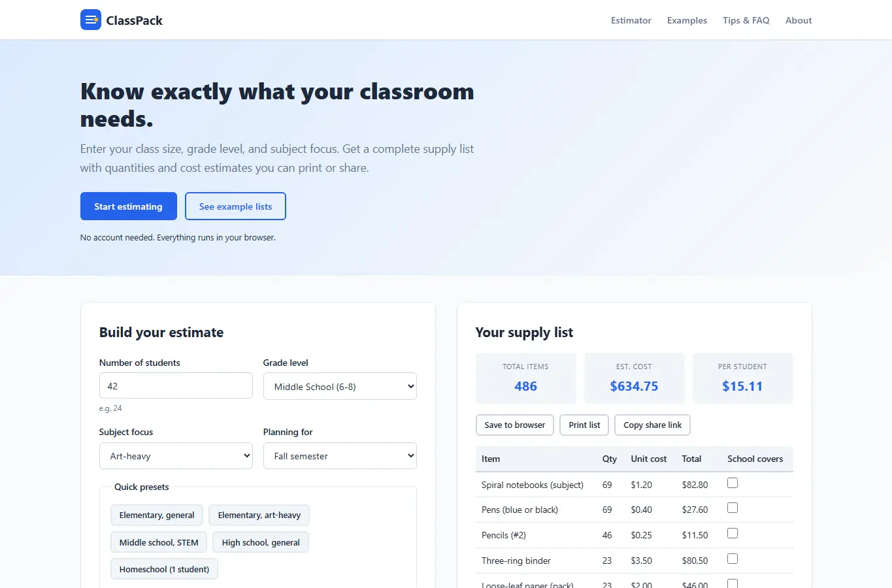Apply the Homeschool (1 student) preset
Screen dimensions: 892x588
(x=164, y=569)
